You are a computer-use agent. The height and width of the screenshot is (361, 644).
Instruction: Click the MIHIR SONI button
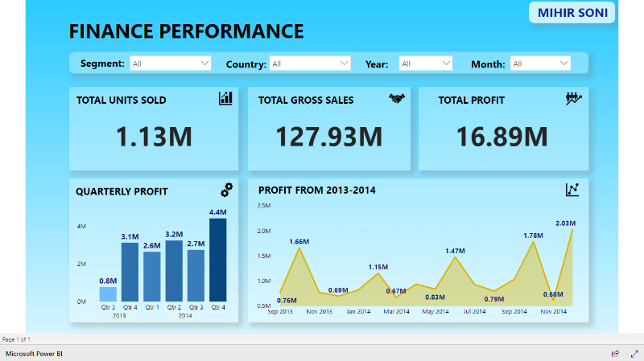click(x=572, y=13)
